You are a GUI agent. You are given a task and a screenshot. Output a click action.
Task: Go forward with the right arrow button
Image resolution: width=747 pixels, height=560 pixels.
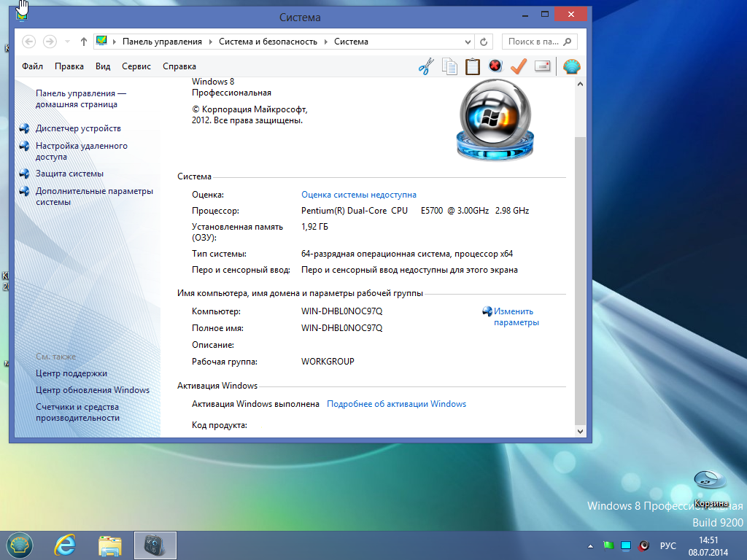pyautogui.click(x=50, y=42)
